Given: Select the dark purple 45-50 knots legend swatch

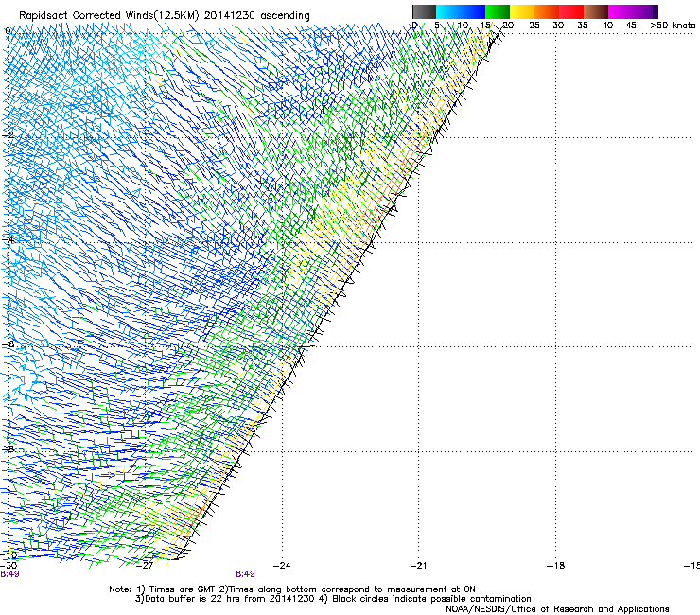Looking at the screenshot, I should pos(645,11).
